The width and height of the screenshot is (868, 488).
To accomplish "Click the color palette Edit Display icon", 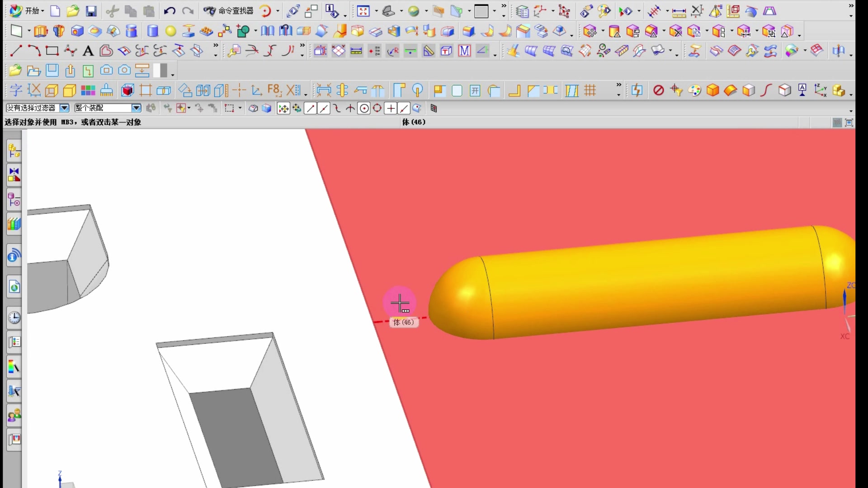I will click(x=694, y=91).
